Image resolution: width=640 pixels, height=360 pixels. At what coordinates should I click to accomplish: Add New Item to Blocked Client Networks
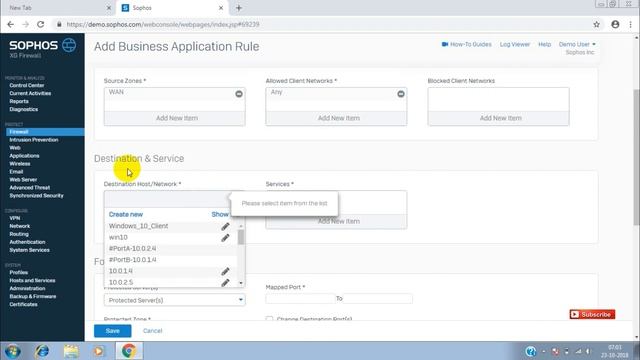click(498, 118)
